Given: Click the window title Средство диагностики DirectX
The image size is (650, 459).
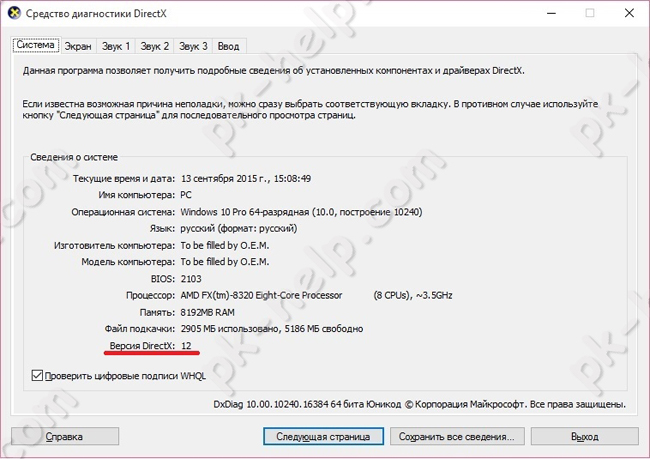Looking at the screenshot, I should 96,14.
